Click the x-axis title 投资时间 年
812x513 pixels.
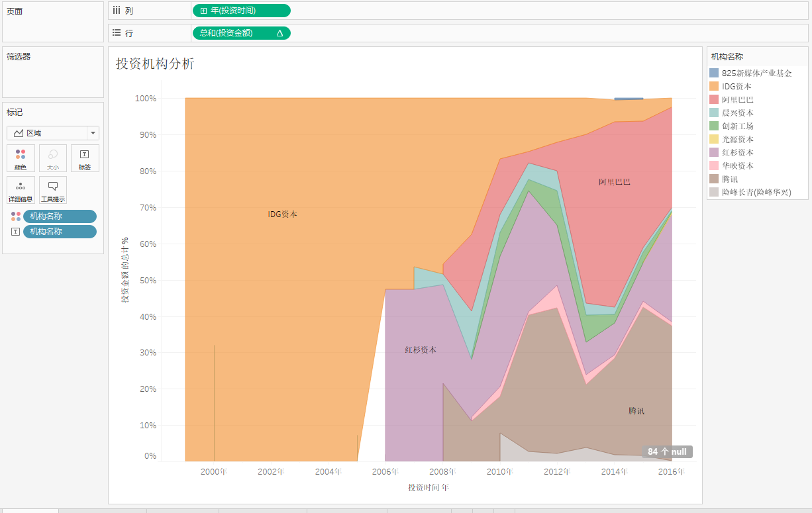click(x=429, y=487)
